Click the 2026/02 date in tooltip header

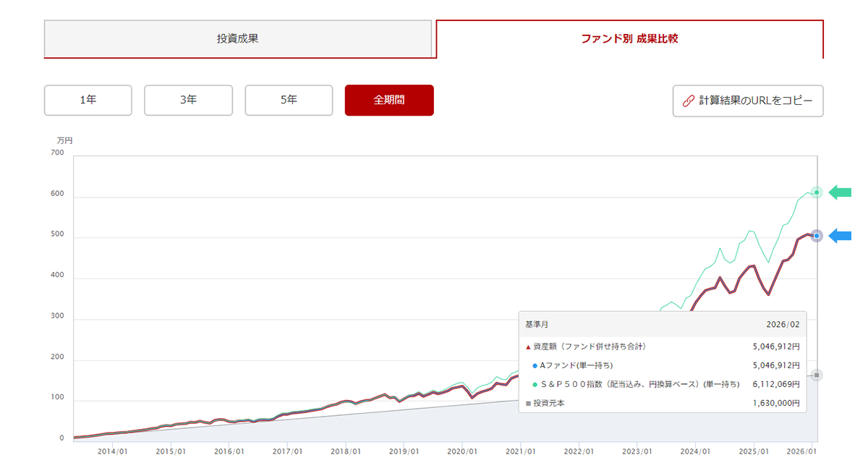point(783,325)
